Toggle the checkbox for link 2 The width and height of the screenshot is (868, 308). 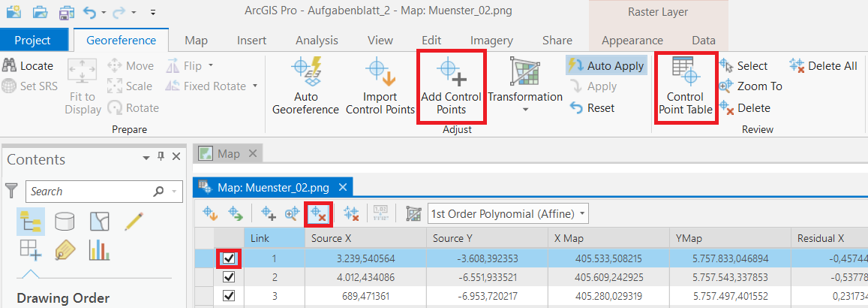(x=230, y=277)
